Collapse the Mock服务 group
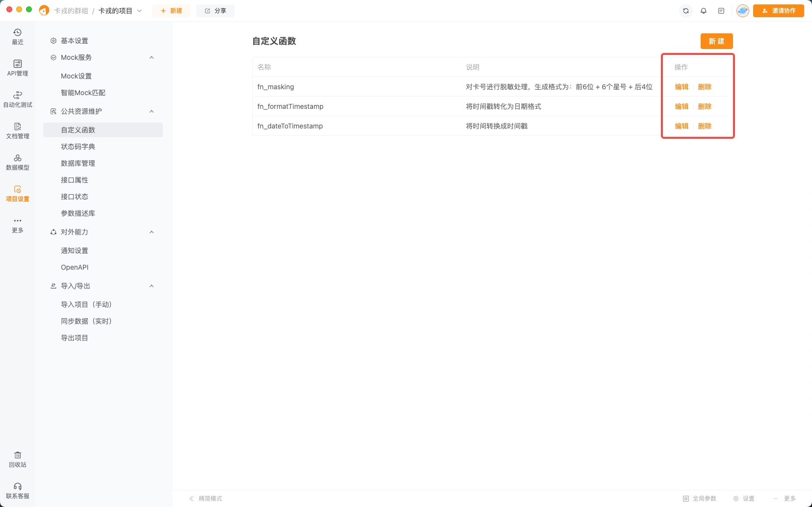Image resolution: width=812 pixels, height=507 pixels. click(x=152, y=57)
